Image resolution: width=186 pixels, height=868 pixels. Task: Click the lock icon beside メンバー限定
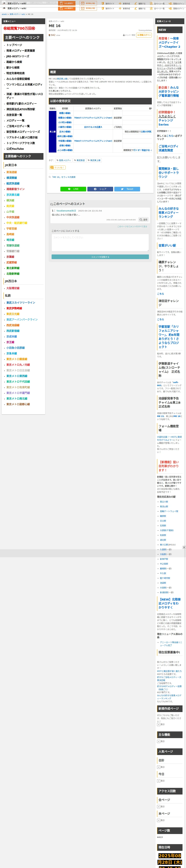pyautogui.click(x=124, y=35)
